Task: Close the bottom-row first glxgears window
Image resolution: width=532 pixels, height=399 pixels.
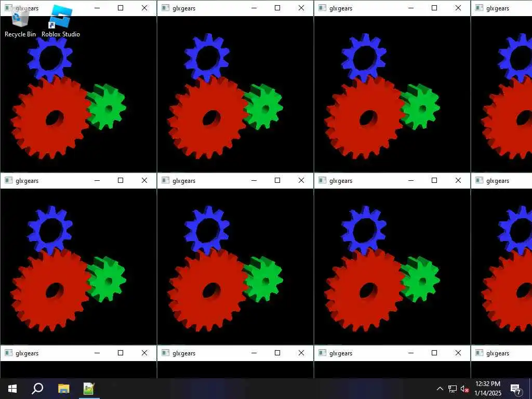Action: tap(144, 353)
